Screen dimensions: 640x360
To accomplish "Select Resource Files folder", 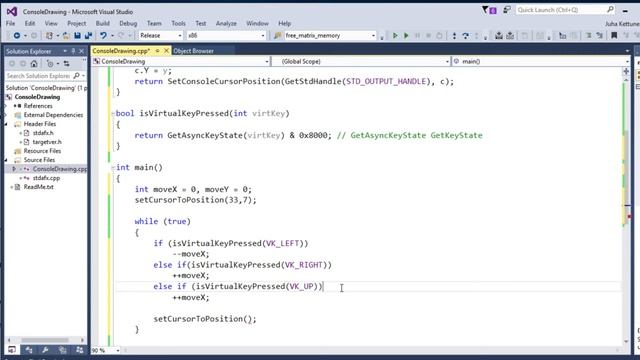I will pyautogui.click(x=42, y=151).
